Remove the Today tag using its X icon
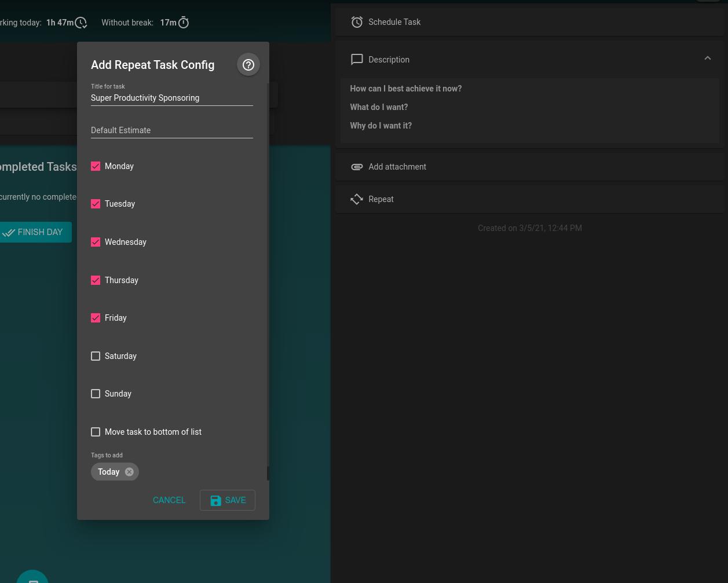This screenshot has width=728, height=583. click(x=129, y=471)
